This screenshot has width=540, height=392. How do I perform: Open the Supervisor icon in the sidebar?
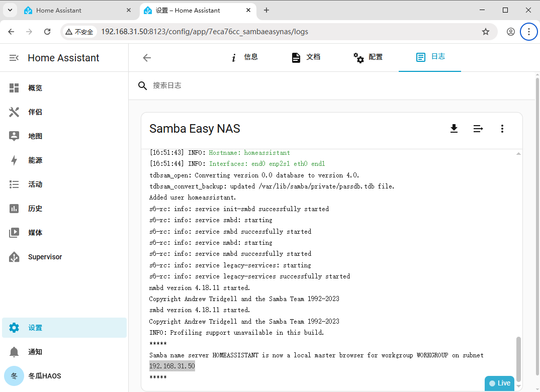click(14, 257)
